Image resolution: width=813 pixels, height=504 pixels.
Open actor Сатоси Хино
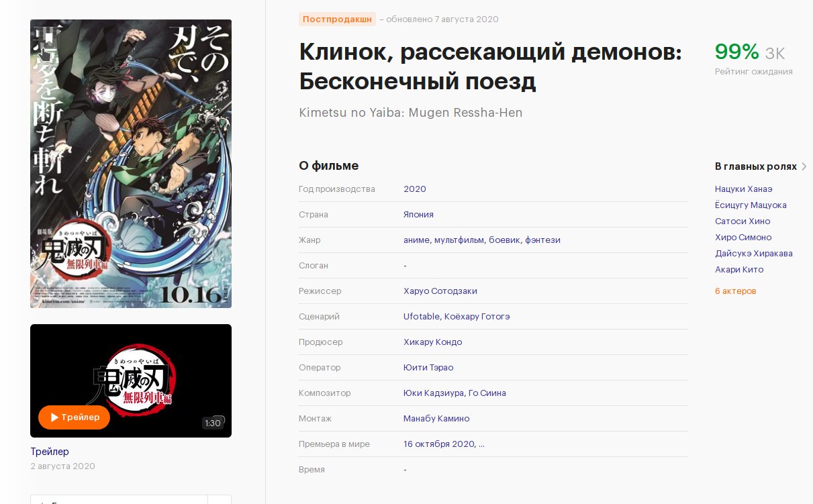click(x=743, y=221)
